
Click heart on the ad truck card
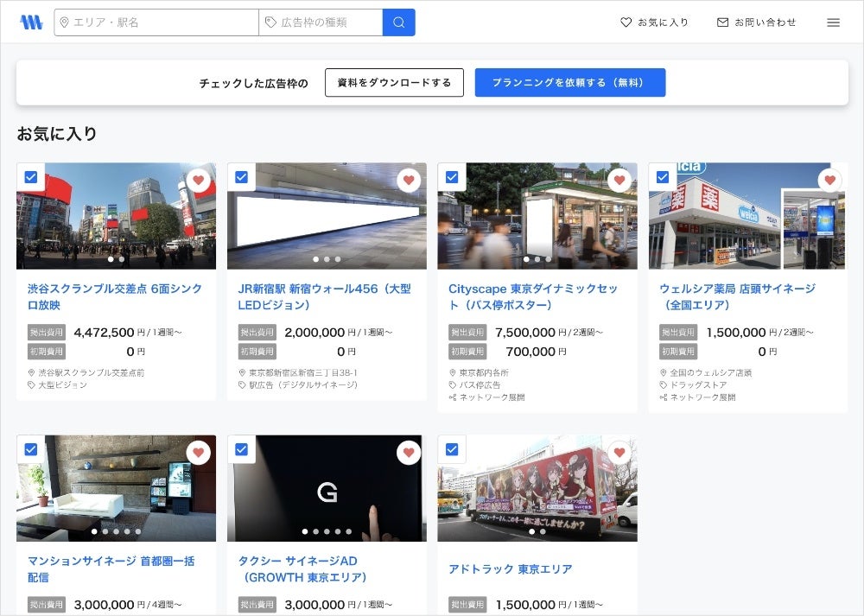(x=619, y=453)
